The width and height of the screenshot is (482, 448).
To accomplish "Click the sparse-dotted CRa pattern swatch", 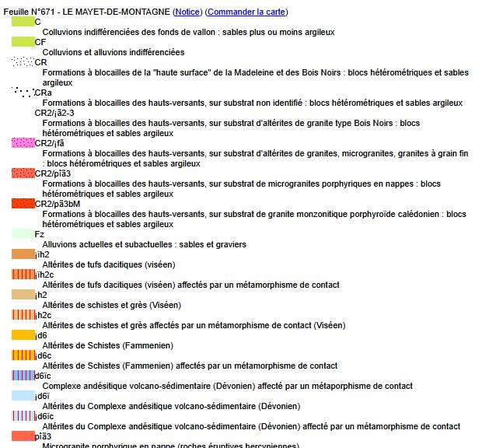I will (23, 92).
